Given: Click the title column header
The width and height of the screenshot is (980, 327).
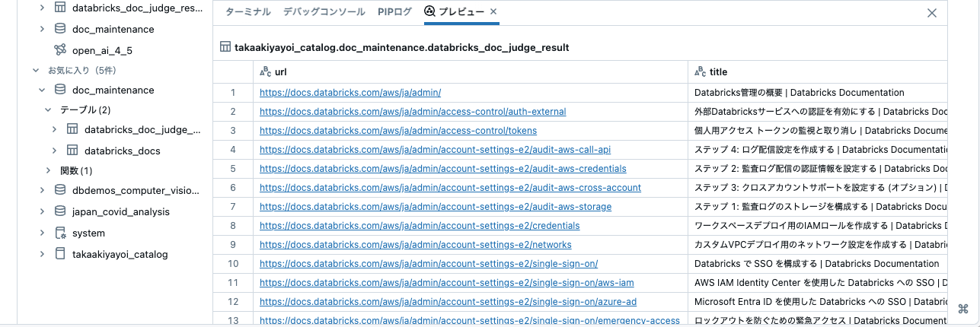Looking at the screenshot, I should click(x=818, y=71).
